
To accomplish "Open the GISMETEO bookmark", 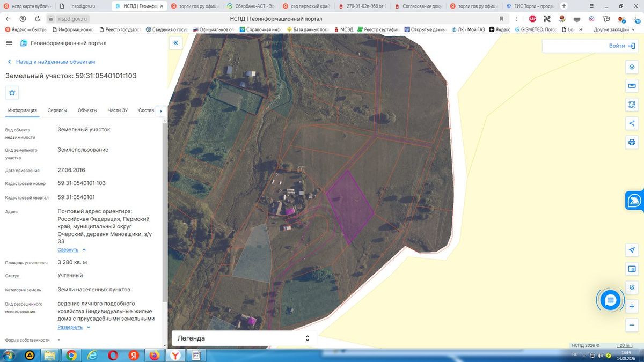I will click(x=536, y=29).
